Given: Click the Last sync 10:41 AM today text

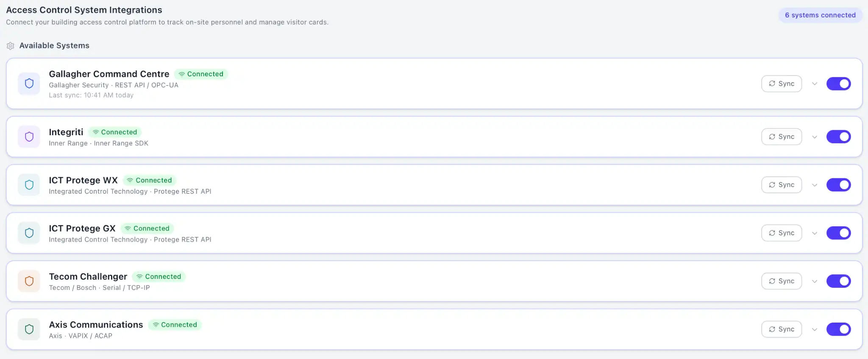Looking at the screenshot, I should 91,95.
